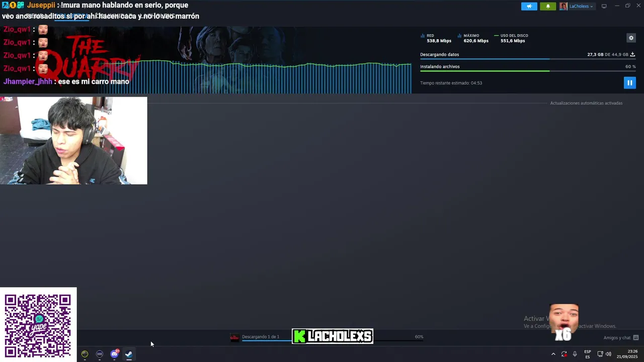
Task: Click the USO DEL DISCO legend
Action: 511,38
